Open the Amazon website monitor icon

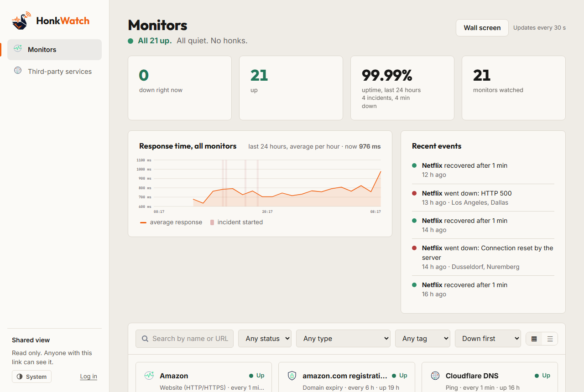[x=149, y=376]
